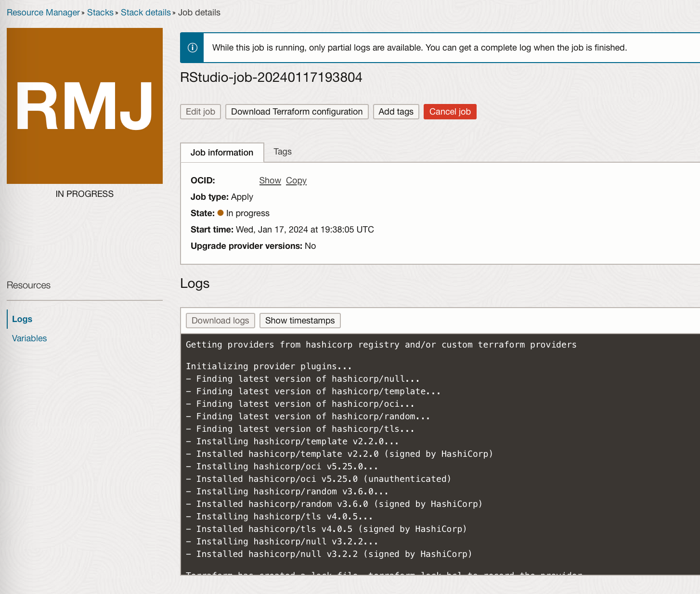Click the job title RStudio-job-20240117193804
The width and height of the screenshot is (700, 594).
click(x=271, y=77)
